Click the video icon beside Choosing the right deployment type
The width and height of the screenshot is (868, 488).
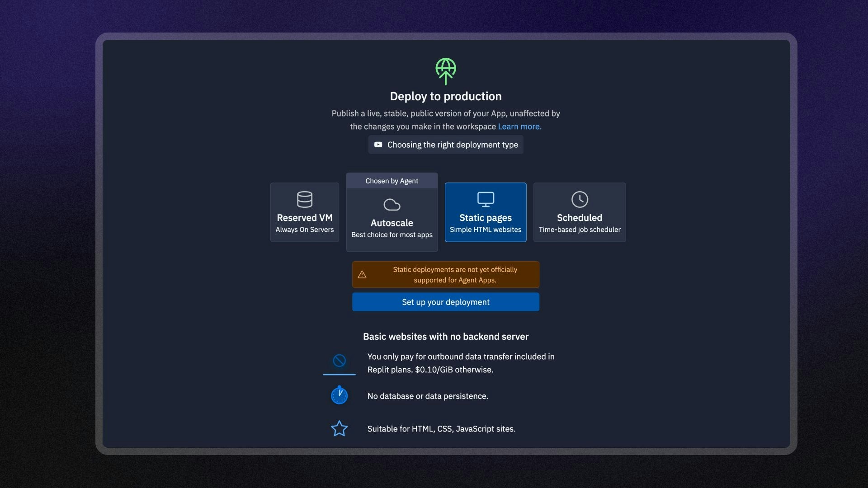(x=378, y=145)
